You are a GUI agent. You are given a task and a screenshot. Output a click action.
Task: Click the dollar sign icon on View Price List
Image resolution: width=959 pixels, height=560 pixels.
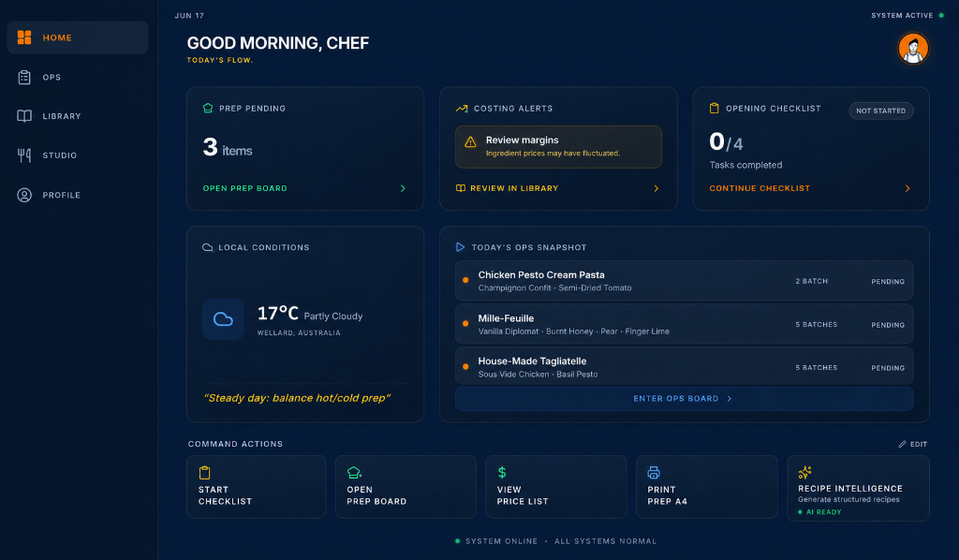point(502,473)
